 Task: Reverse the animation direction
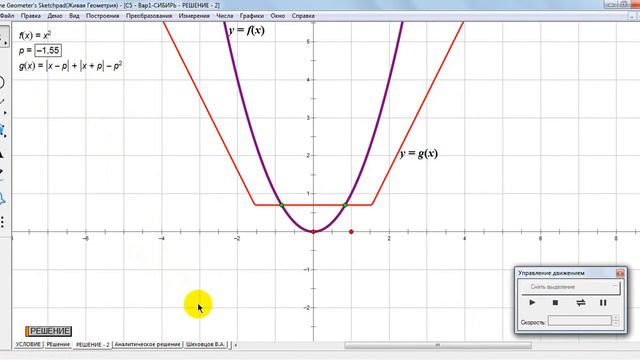[580, 302]
